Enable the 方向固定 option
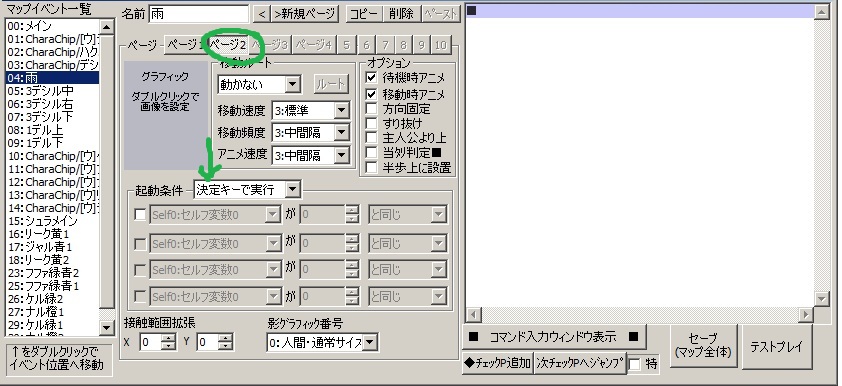This screenshot has width=842, height=386. point(371,109)
